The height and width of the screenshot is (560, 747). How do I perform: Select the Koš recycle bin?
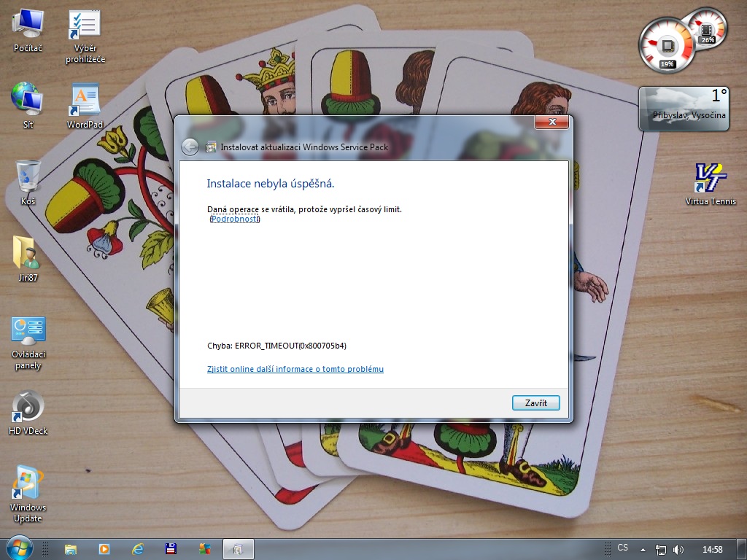point(28,182)
